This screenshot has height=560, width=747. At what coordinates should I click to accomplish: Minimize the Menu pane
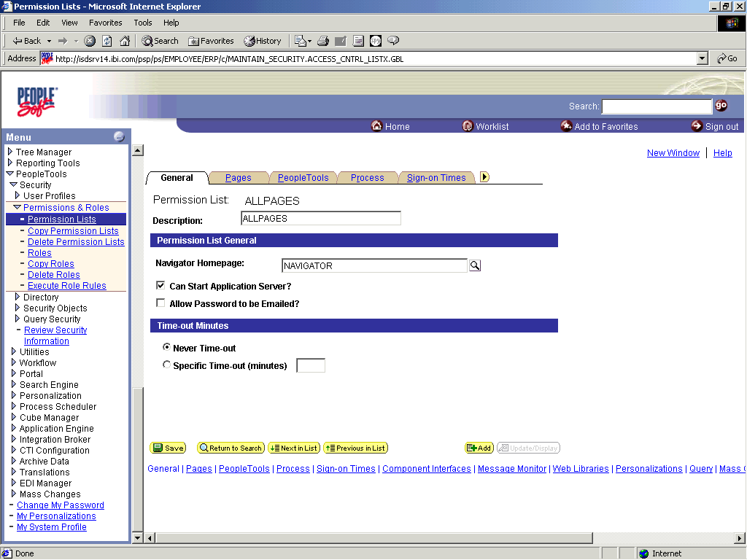pos(117,136)
